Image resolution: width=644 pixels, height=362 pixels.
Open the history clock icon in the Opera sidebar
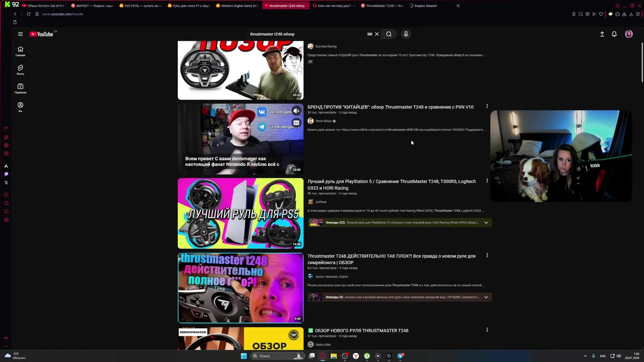pyautogui.click(x=6, y=203)
